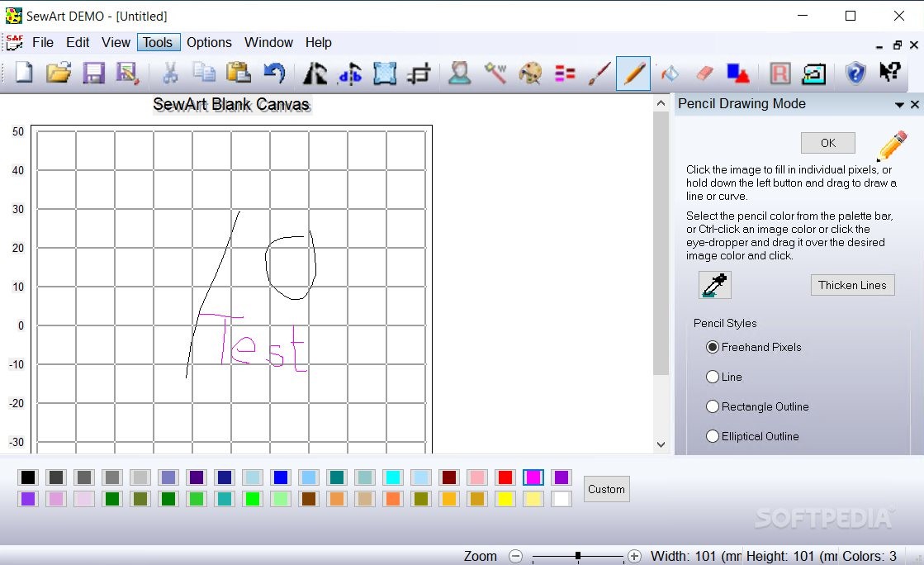Click the sewing machine stitch icon
This screenshot has height=565, width=924.
pyautogui.click(x=814, y=74)
